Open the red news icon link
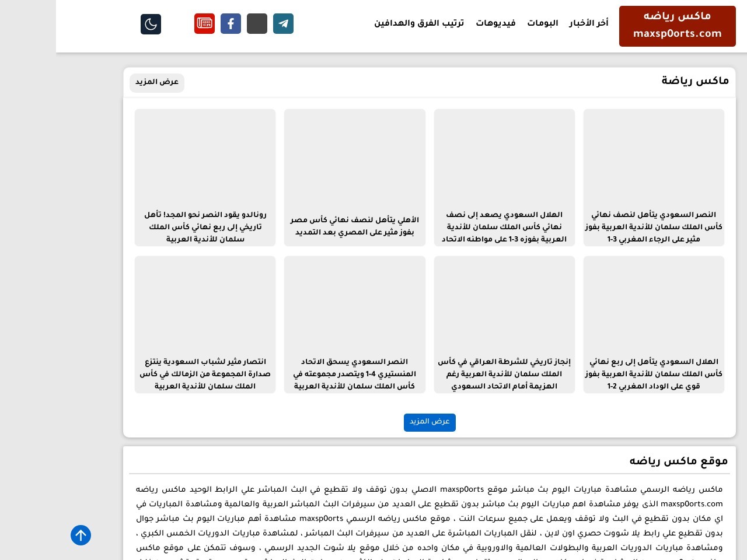Screen dimensions: 747x560 pos(204,24)
